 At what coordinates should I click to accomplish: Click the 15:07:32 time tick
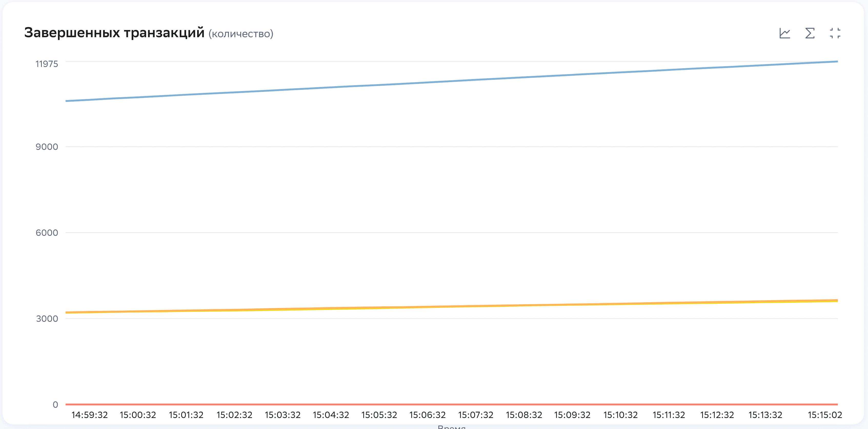click(476, 415)
